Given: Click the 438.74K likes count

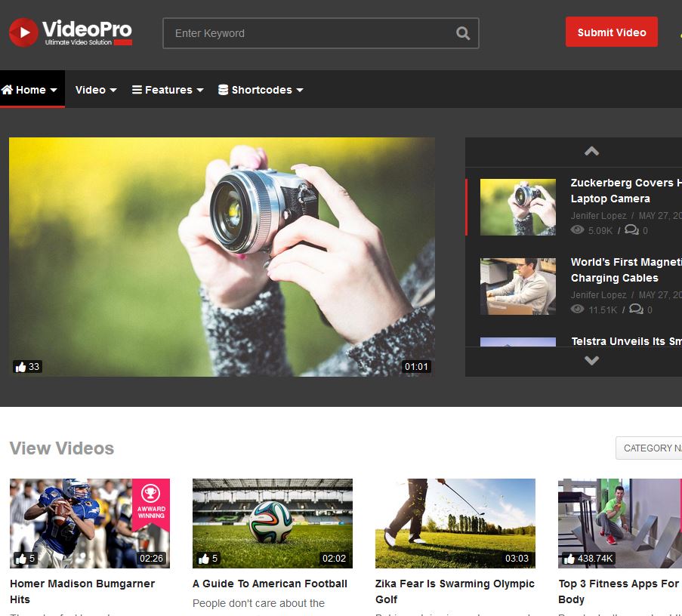Looking at the screenshot, I should (594, 559).
